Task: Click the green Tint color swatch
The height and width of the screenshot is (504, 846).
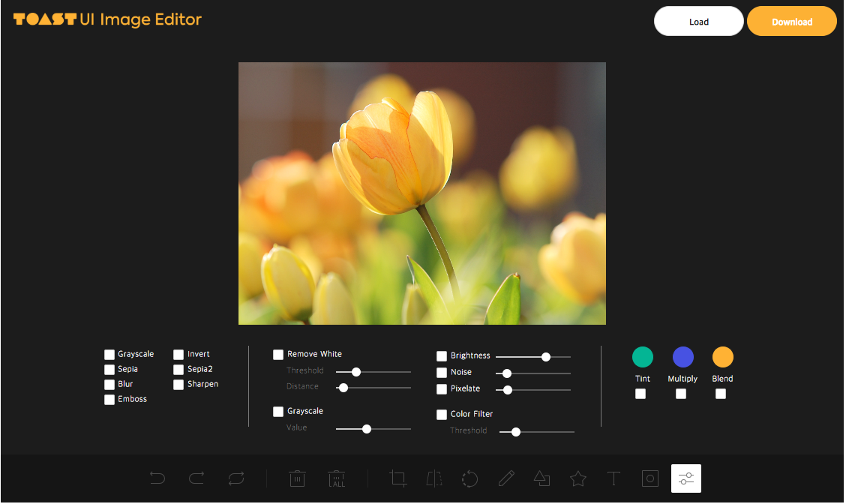Action: (x=642, y=357)
